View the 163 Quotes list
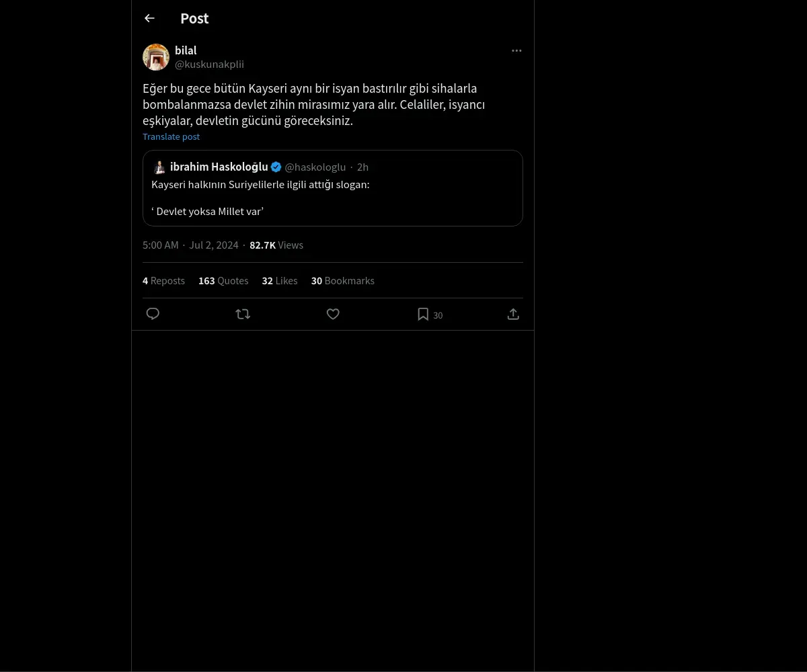 [223, 281]
